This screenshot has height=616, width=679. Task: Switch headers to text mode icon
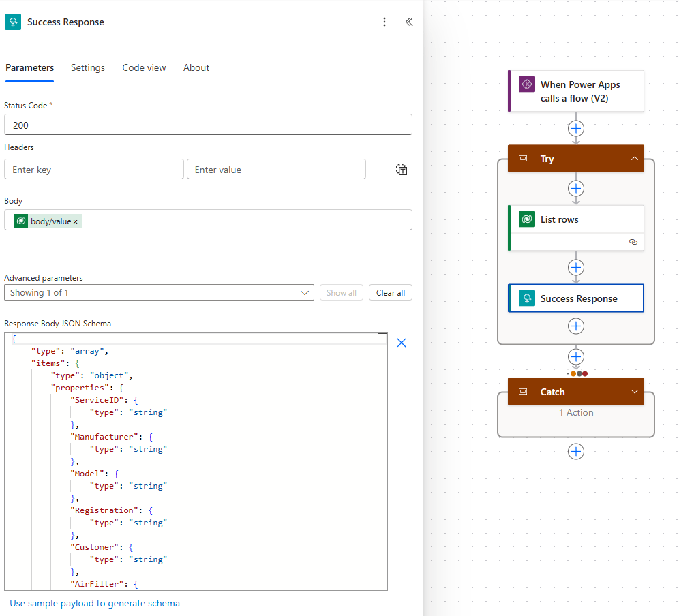coord(402,170)
